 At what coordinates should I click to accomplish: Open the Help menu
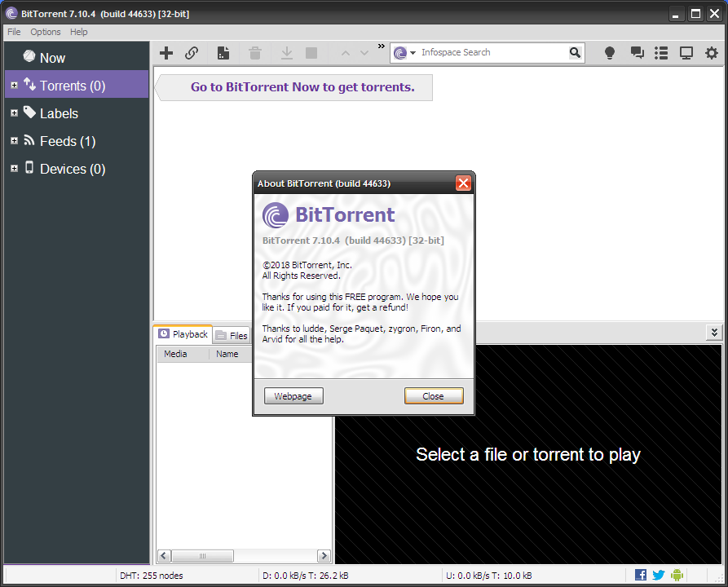click(x=79, y=32)
